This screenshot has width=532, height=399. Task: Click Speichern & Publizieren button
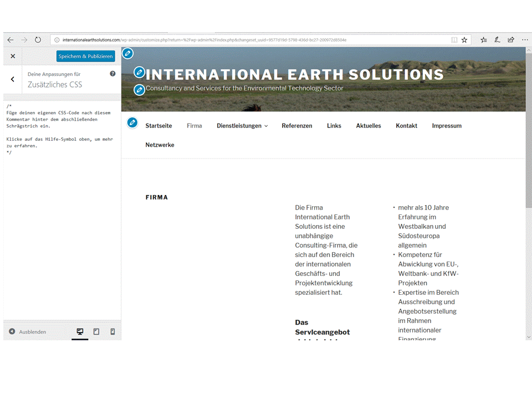85,57
